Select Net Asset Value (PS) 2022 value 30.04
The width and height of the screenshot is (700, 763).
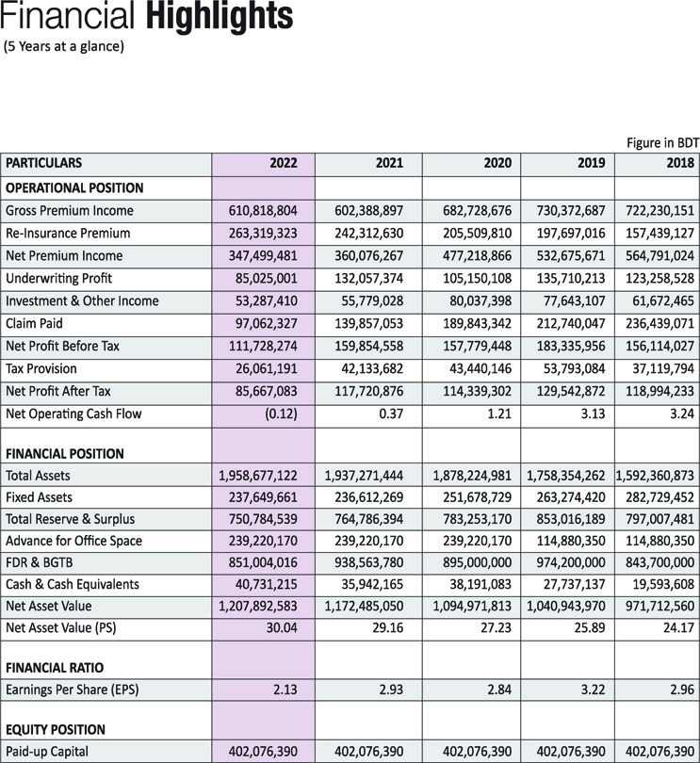tap(282, 628)
